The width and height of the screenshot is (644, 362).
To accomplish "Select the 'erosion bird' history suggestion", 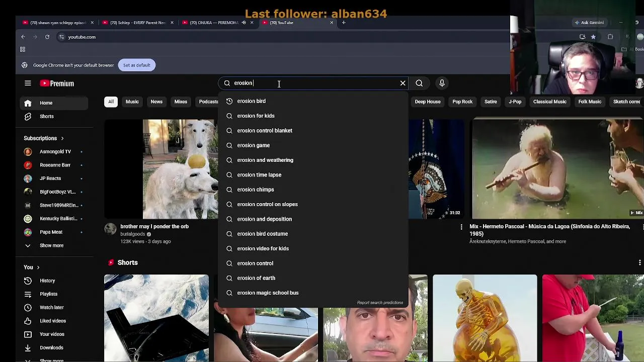I will click(313, 101).
